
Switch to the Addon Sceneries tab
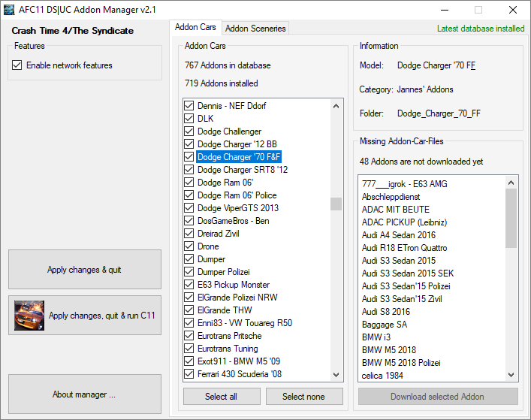tap(255, 28)
